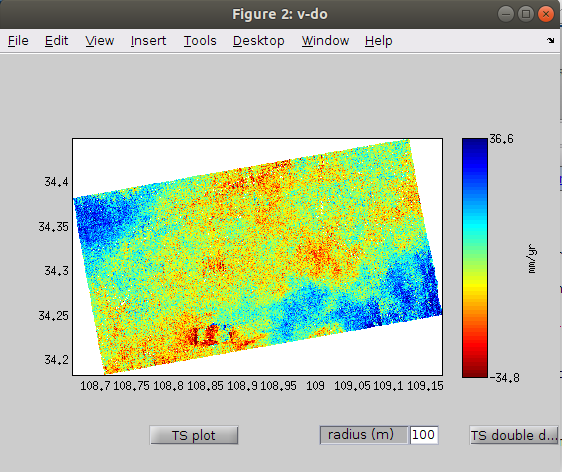Select the radius value input field
The width and height of the screenshot is (562, 472).
tap(424, 435)
